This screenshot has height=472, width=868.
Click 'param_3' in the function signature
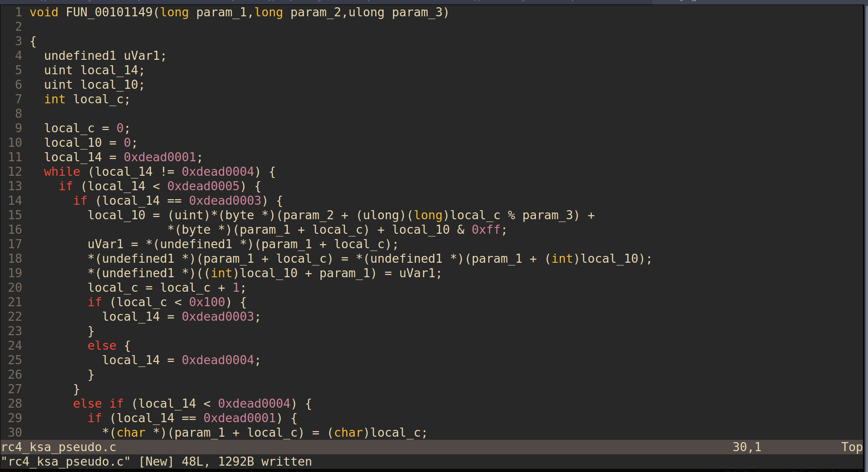pyautogui.click(x=417, y=12)
